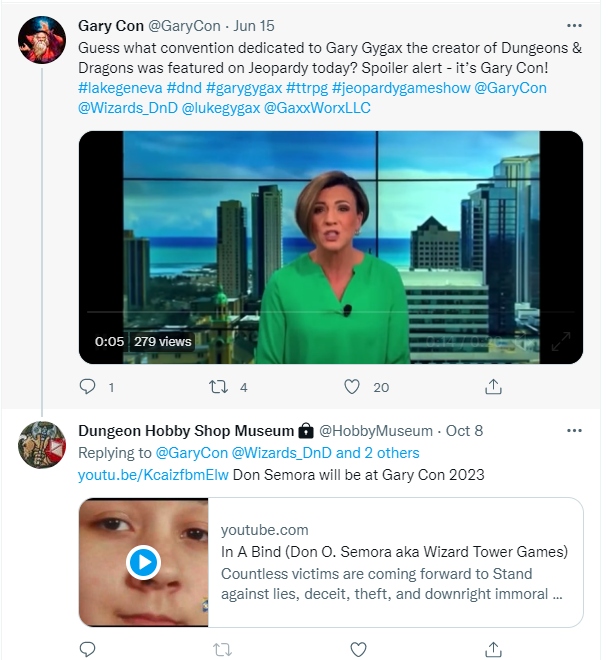The height and width of the screenshot is (660, 610).
Task: Share the Dungeon Hobby Shop Museum reply
Action: coord(493,650)
